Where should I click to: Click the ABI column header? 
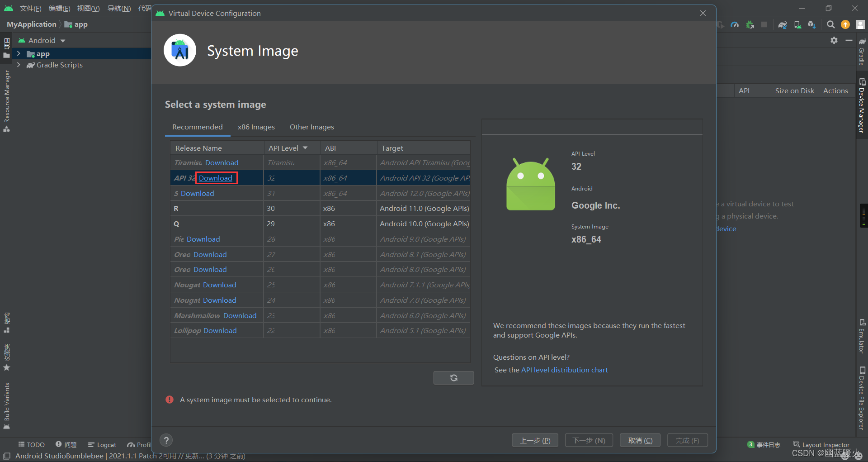coord(349,148)
